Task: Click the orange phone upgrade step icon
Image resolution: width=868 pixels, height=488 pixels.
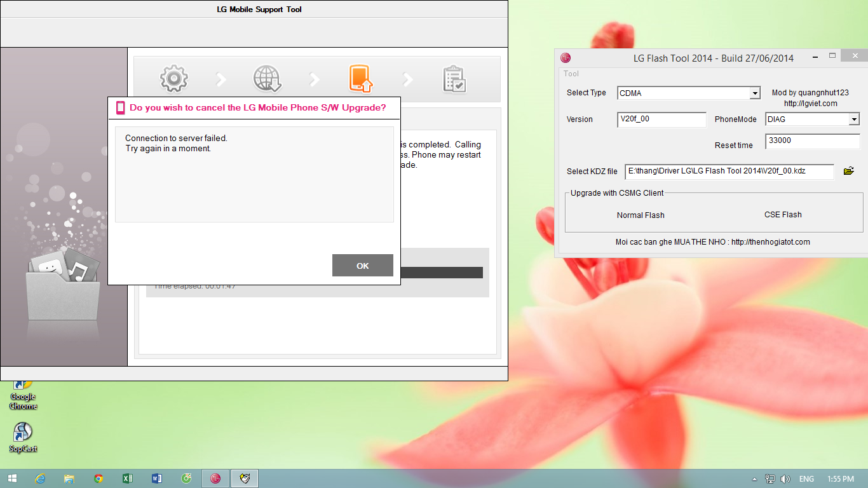Action: [x=360, y=79]
